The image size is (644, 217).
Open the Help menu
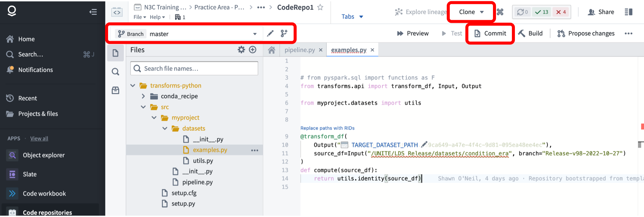click(x=157, y=17)
